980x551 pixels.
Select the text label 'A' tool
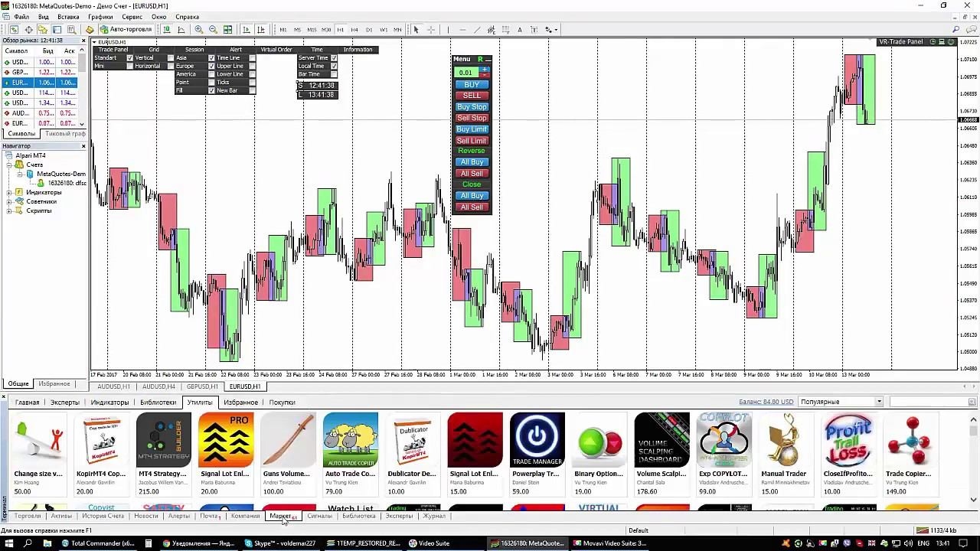click(x=520, y=30)
